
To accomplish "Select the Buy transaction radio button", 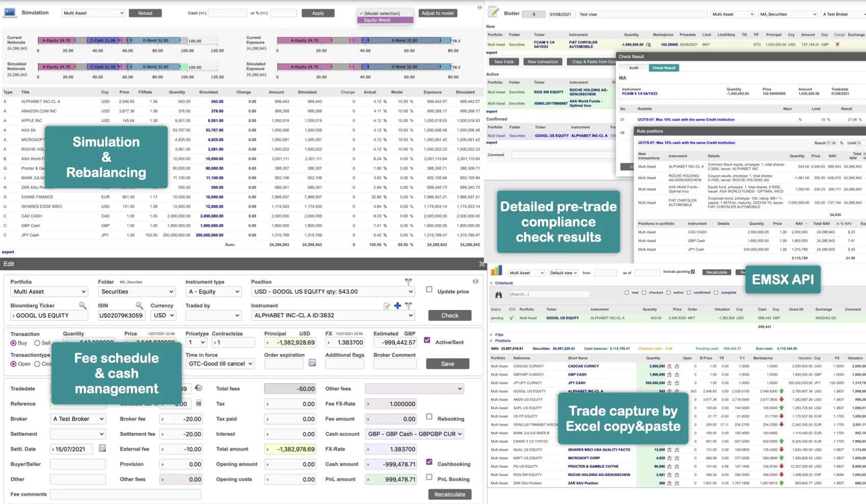I will pos(14,343).
